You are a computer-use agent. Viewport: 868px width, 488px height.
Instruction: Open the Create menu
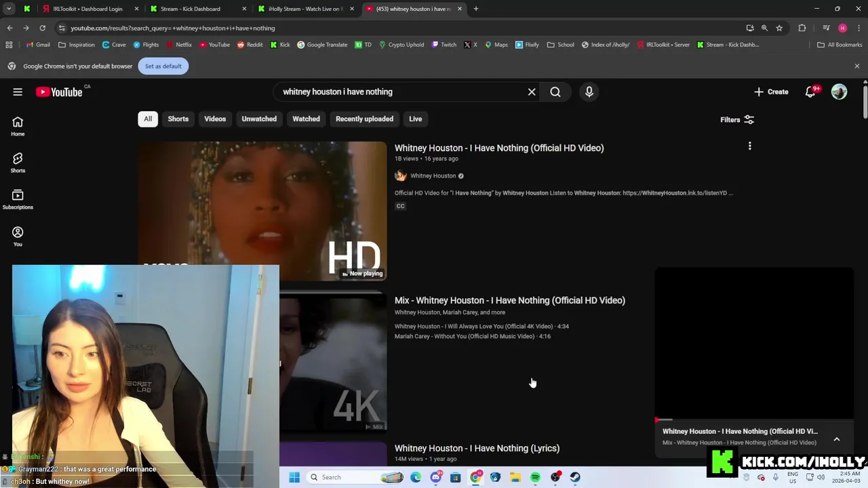coord(771,92)
